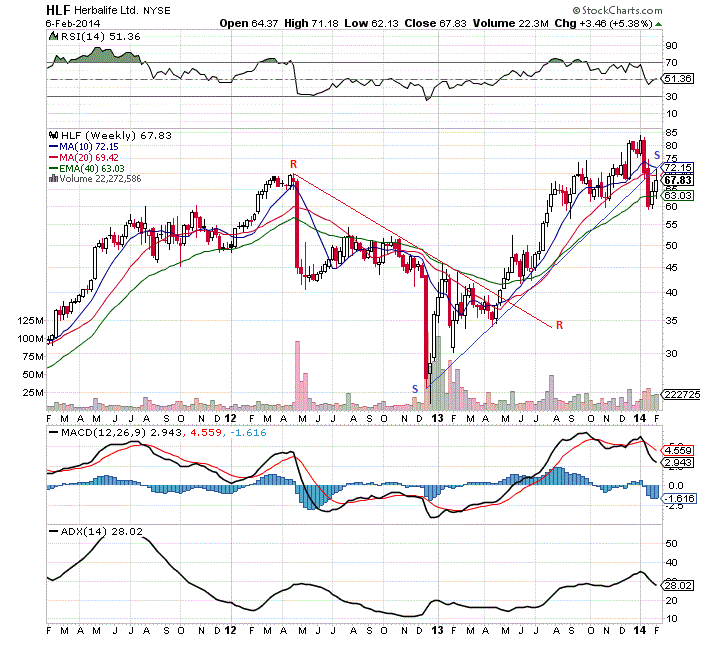Click the StockCharts.com label
This screenshot has width=705, height=648.
[617, 10]
